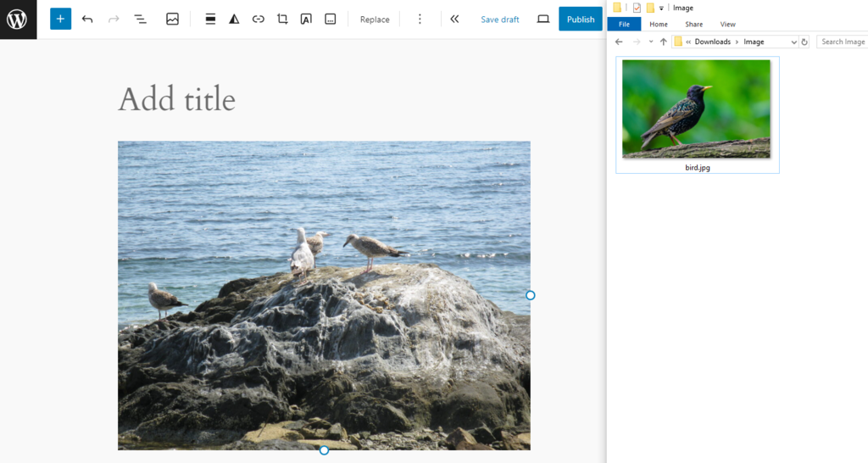Add text over image icon
The height and width of the screenshot is (463, 868).
[306, 19]
